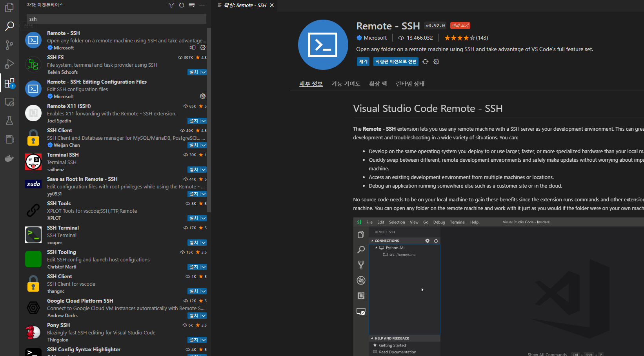Switch to the 런타임 상태 tab
The height and width of the screenshot is (356, 644).
[410, 84]
